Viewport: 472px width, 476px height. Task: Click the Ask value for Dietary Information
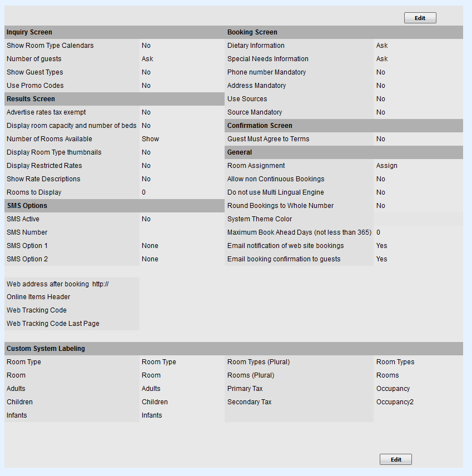pyautogui.click(x=382, y=46)
